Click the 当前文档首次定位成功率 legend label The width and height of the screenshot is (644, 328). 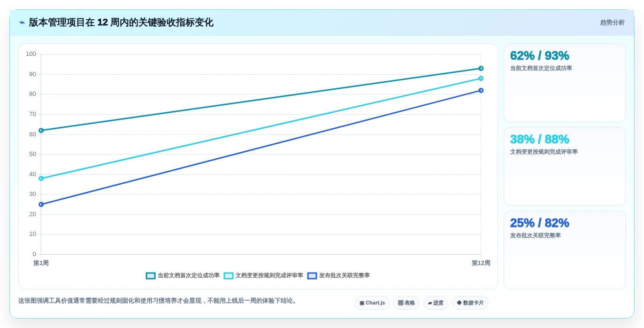coord(189,276)
